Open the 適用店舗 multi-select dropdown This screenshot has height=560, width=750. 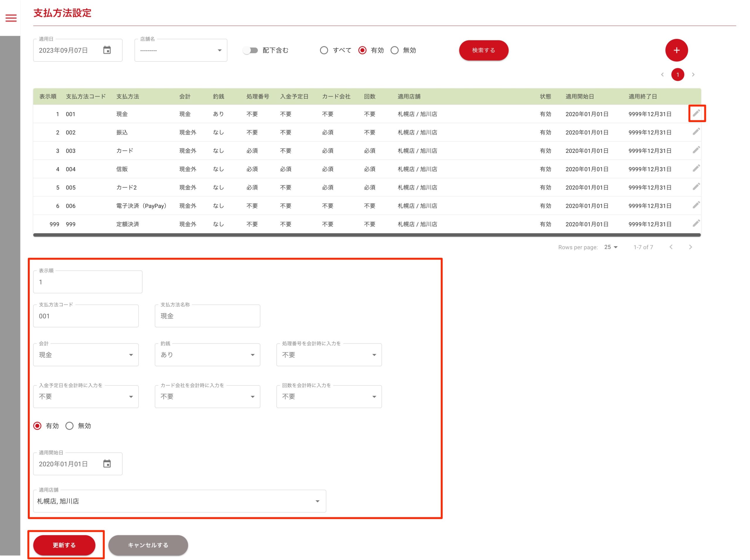tap(179, 501)
